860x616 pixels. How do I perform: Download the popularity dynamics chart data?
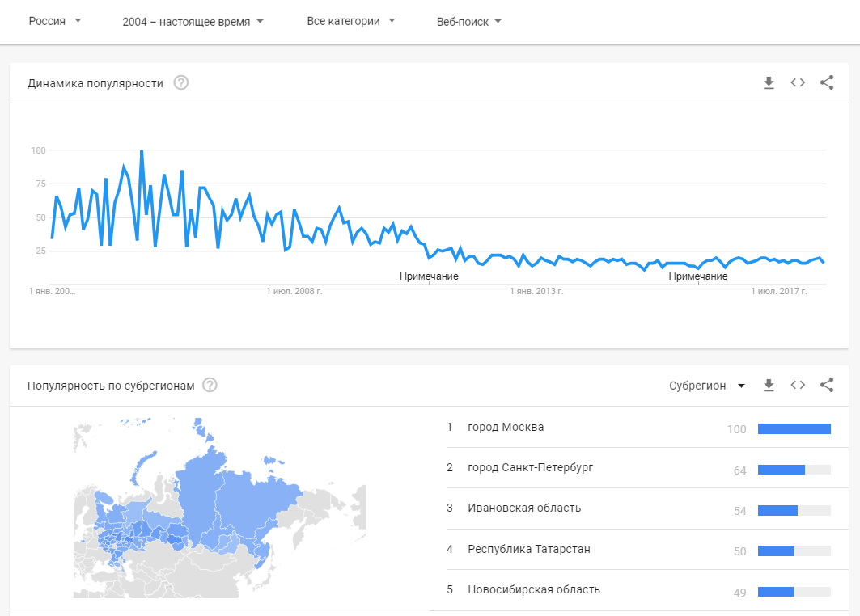tap(769, 82)
